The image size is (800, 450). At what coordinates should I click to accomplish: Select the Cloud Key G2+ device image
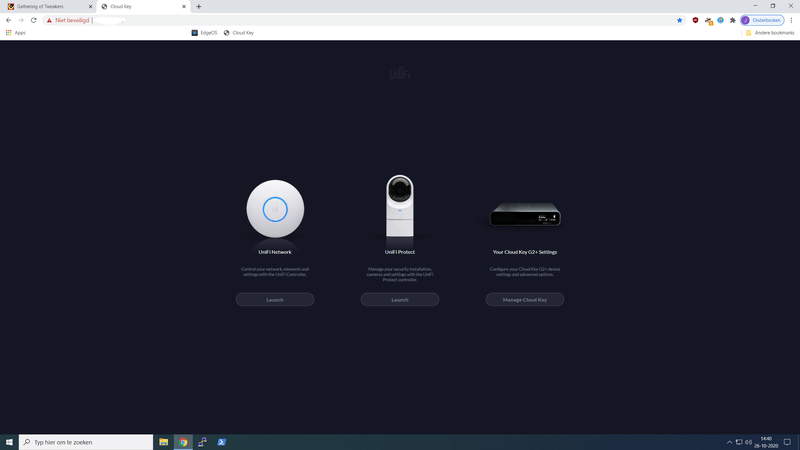coord(525,214)
